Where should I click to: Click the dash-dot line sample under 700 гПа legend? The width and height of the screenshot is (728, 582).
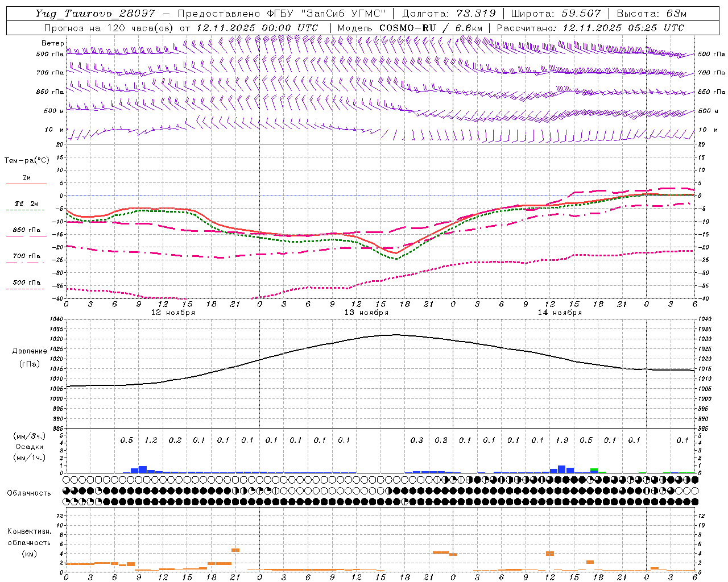(26, 263)
